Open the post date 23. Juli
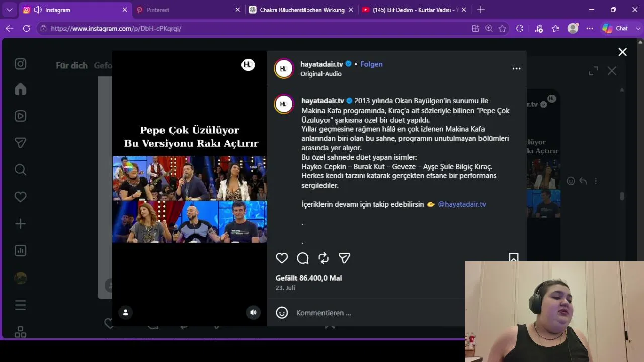This screenshot has height=362, width=644. point(285,288)
